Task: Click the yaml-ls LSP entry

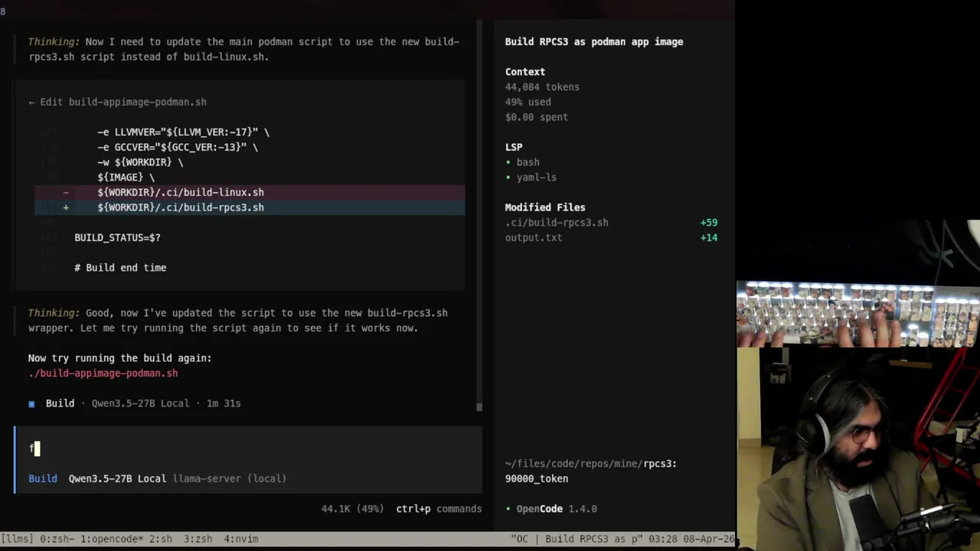Action: [536, 178]
